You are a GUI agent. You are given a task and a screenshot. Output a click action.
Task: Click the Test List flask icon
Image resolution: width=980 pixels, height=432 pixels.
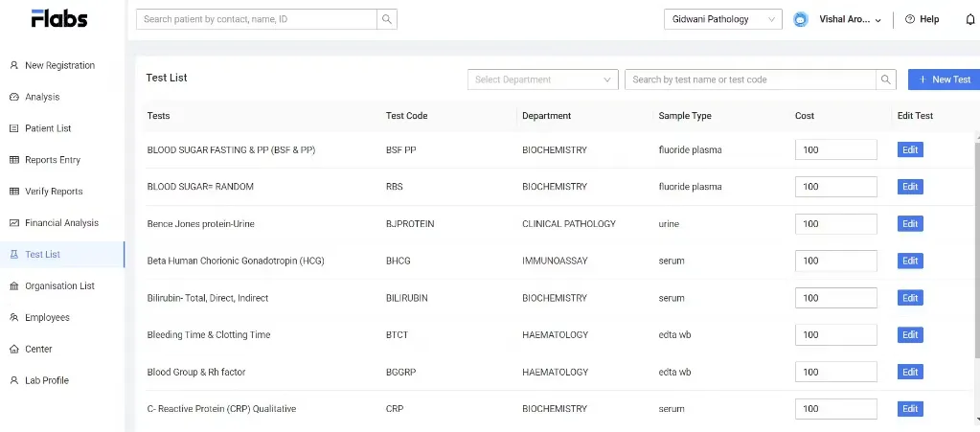click(x=13, y=255)
